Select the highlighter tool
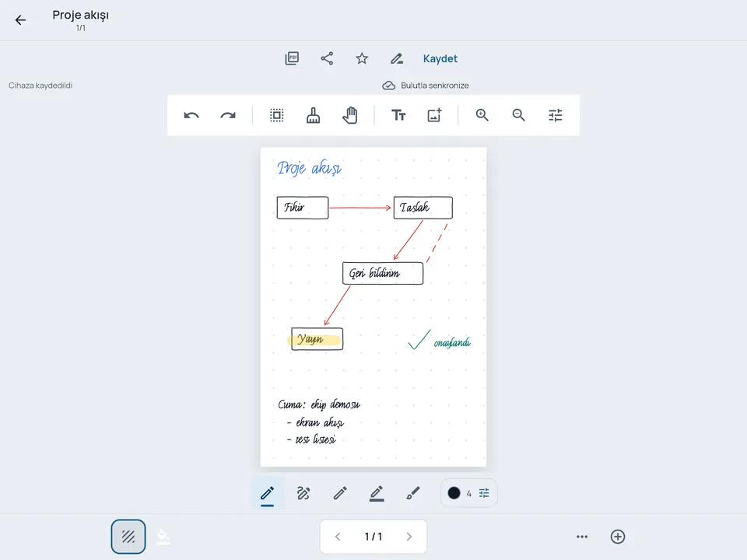Viewport: 747px width, 560px height. click(x=377, y=493)
